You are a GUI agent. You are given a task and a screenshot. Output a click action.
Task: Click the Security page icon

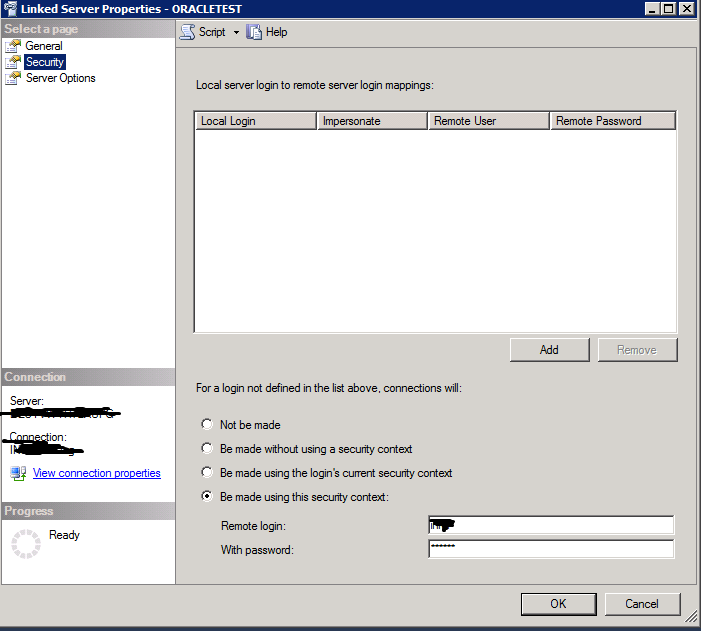(x=13, y=62)
